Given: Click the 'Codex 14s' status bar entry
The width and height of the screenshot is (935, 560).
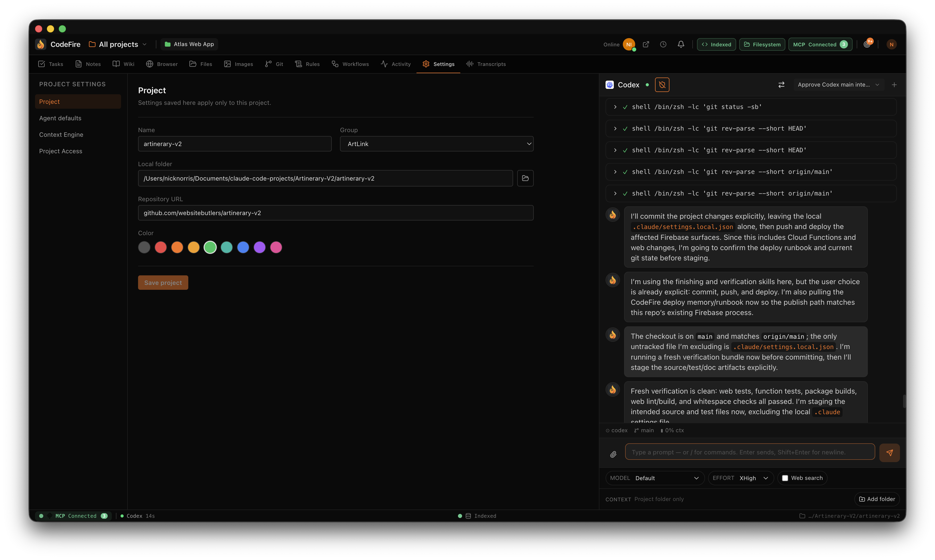Looking at the screenshot, I should (x=137, y=516).
